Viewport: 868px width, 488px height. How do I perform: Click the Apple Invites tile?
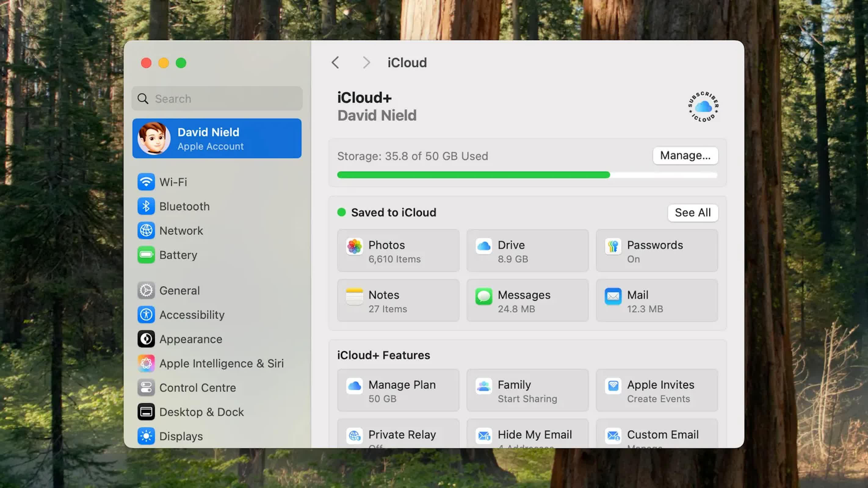[x=656, y=391]
